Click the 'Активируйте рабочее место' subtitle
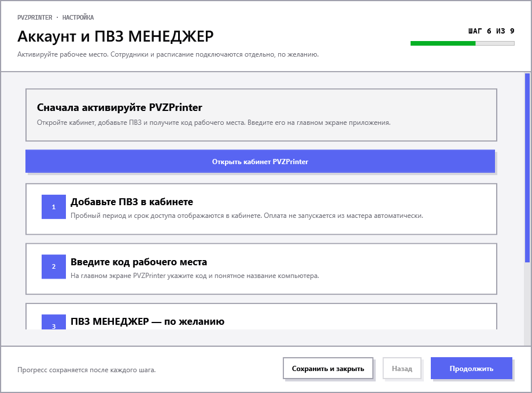This screenshot has width=532, height=393. [168, 54]
